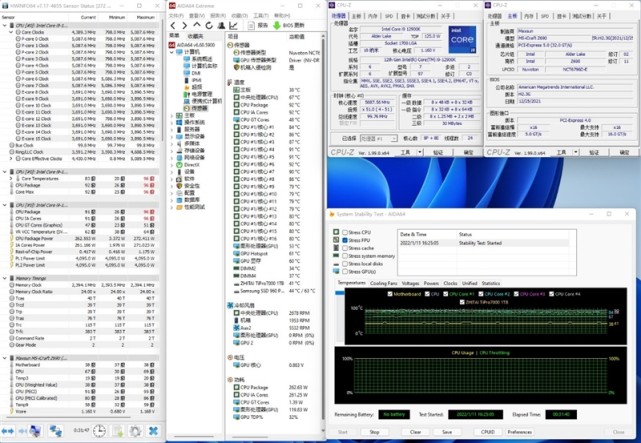This screenshot has width=641, height=443.
Task: Click the Preferences button
Action: coord(520,432)
